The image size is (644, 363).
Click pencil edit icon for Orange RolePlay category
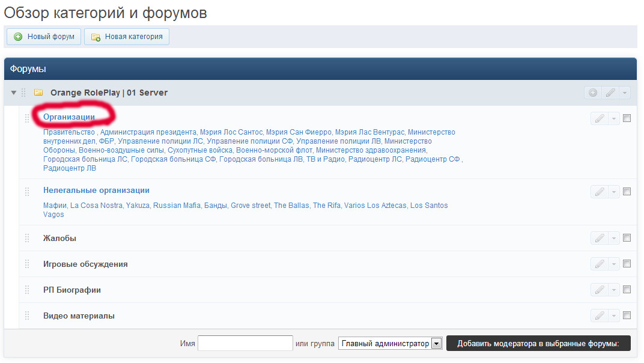coord(610,93)
